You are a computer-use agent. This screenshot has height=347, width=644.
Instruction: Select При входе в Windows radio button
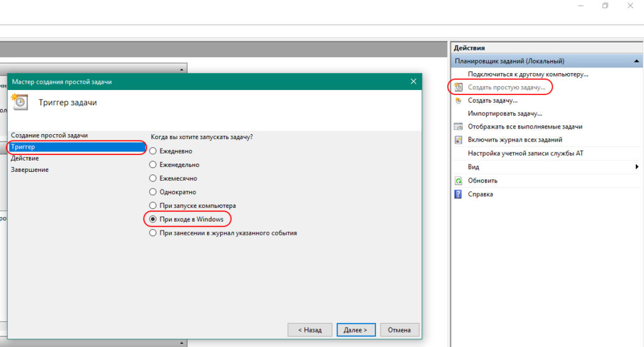[x=153, y=219]
